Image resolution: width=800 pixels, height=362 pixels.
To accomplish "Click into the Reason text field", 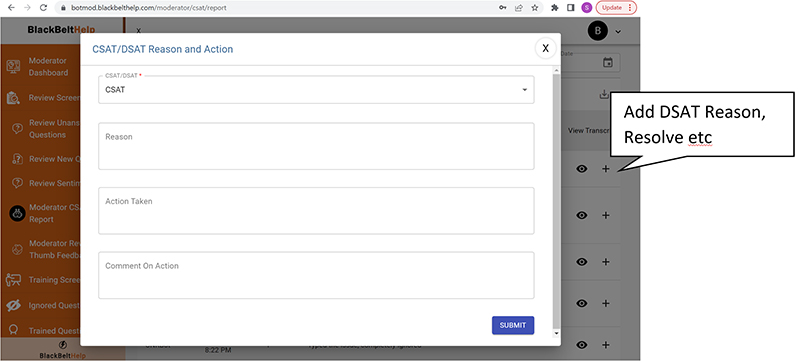I will pyautogui.click(x=316, y=146).
